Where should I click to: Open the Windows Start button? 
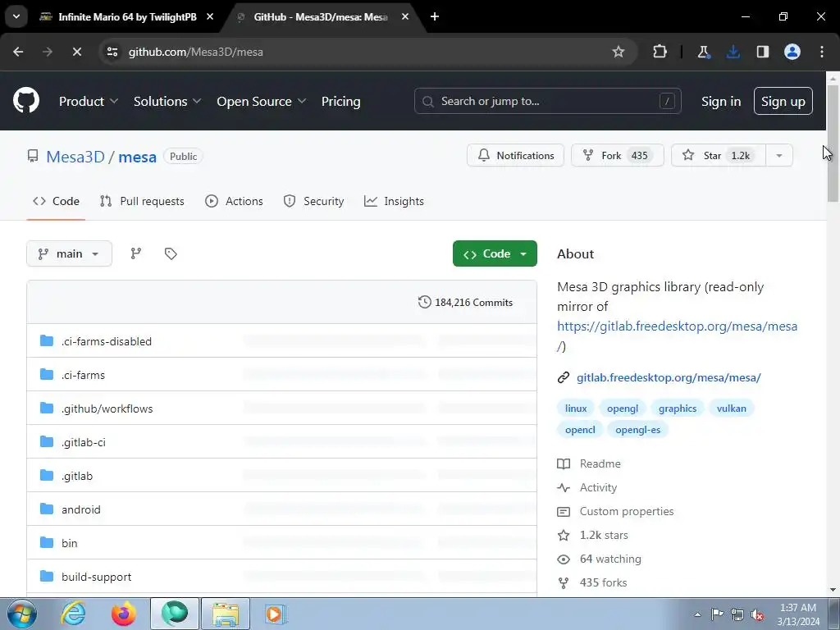(22, 614)
